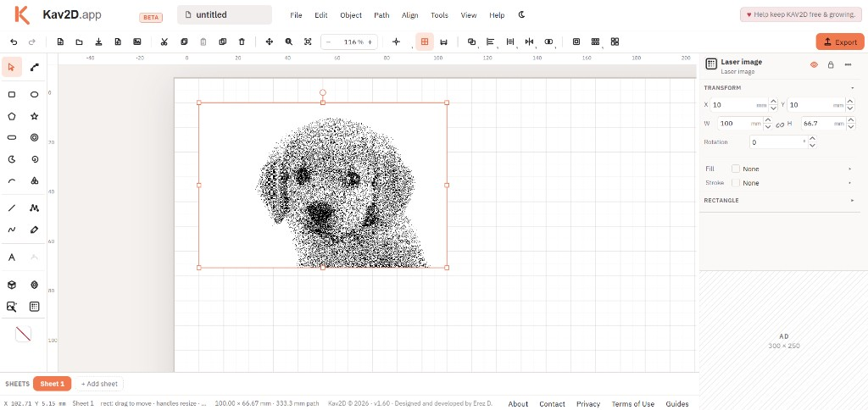Click the Stroke None checkbox swatch

pos(736,183)
